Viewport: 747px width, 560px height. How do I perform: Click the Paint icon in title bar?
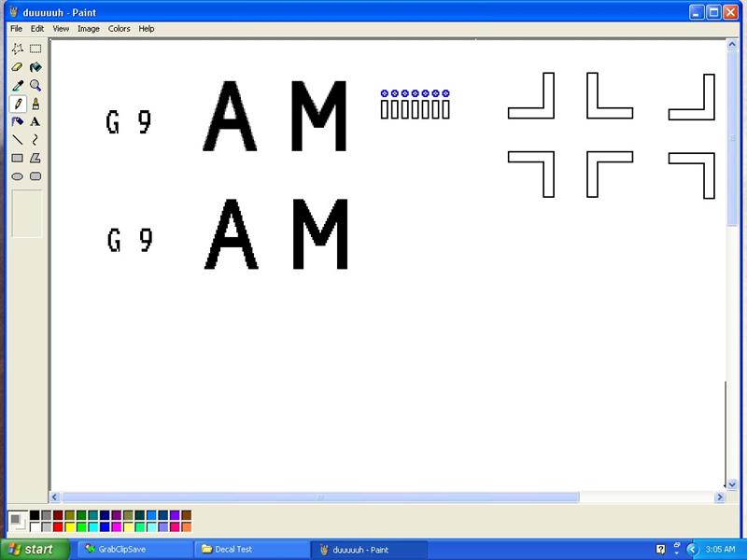click(14, 12)
